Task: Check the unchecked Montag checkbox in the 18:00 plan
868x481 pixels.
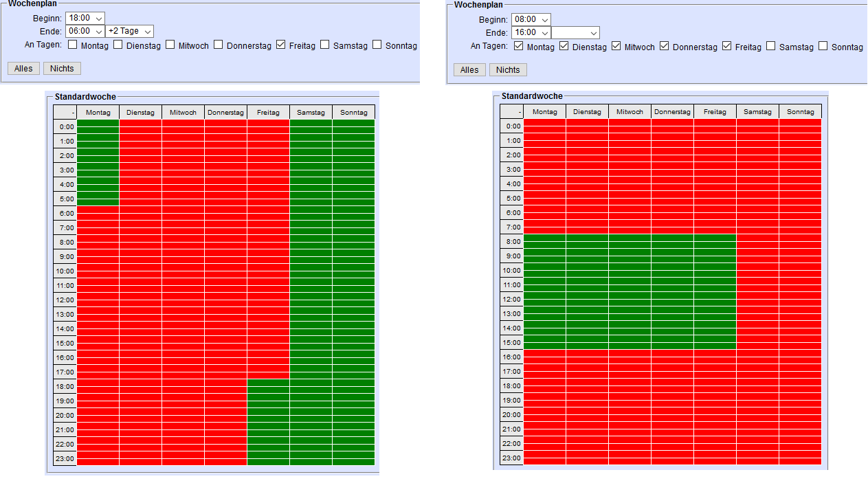Action: coord(74,45)
